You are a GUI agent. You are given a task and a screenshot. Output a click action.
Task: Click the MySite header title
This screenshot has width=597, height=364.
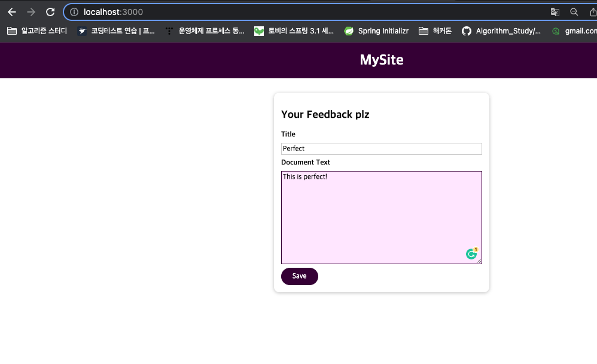(x=382, y=60)
